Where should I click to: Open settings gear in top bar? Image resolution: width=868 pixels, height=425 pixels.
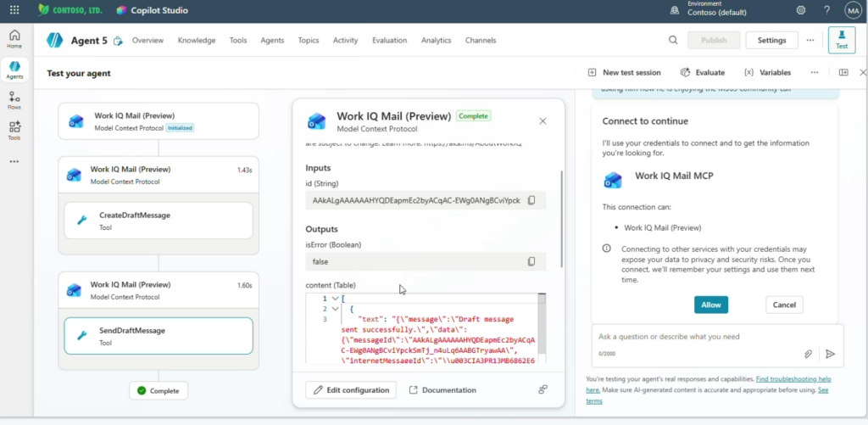coord(801,10)
